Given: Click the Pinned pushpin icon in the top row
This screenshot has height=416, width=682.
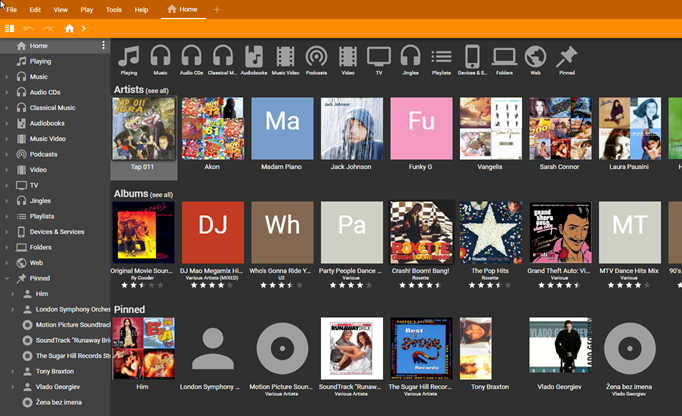Looking at the screenshot, I should [566, 57].
